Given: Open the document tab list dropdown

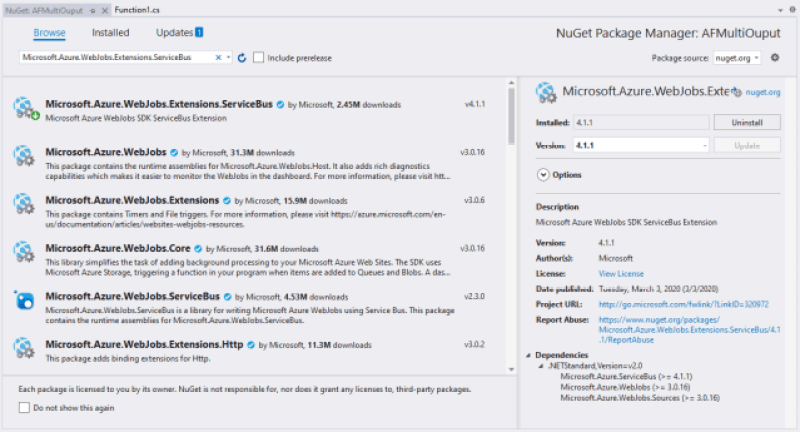Looking at the screenshot, I should [x=780, y=10].
